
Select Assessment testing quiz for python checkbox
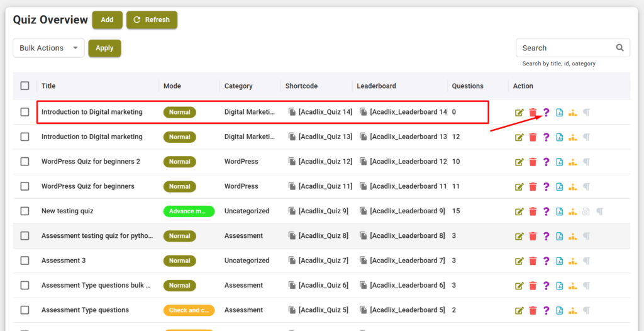click(25, 235)
